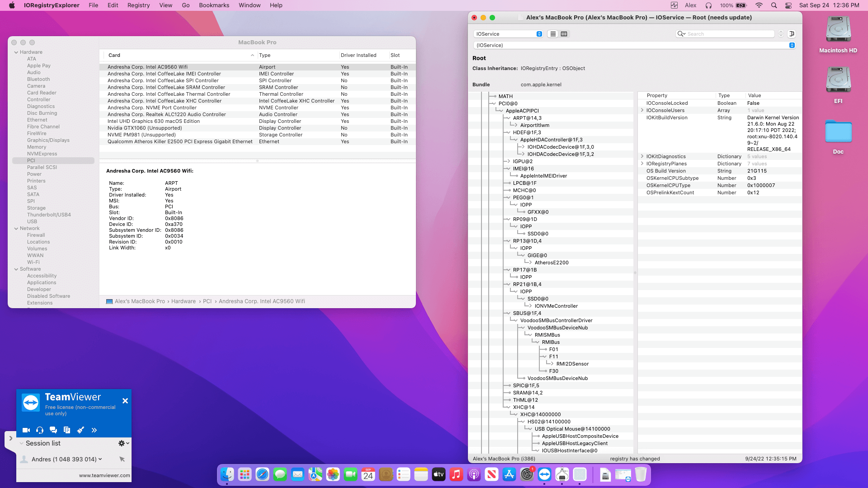Collapse the Hardware section in sidebar
The image size is (868, 488).
(x=16, y=52)
